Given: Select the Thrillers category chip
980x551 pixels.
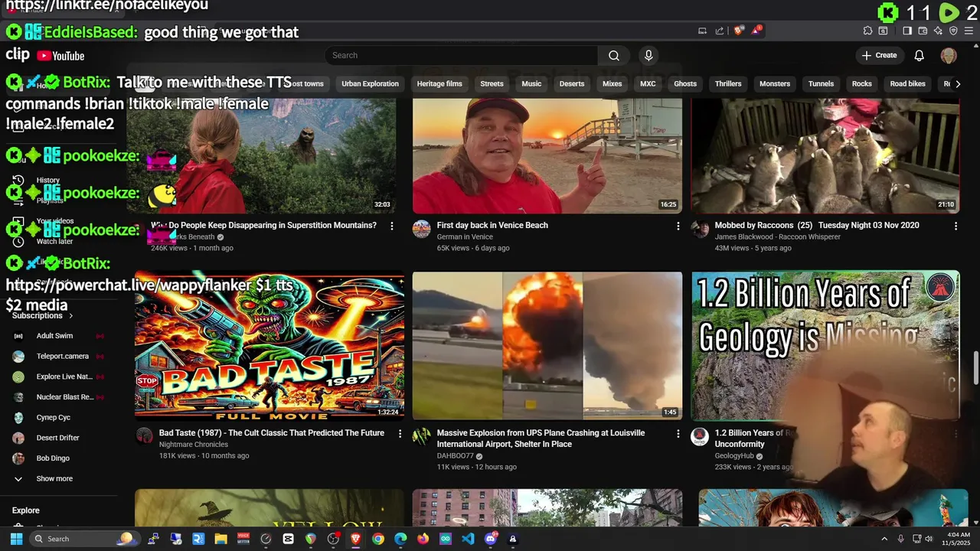Looking at the screenshot, I should (728, 84).
